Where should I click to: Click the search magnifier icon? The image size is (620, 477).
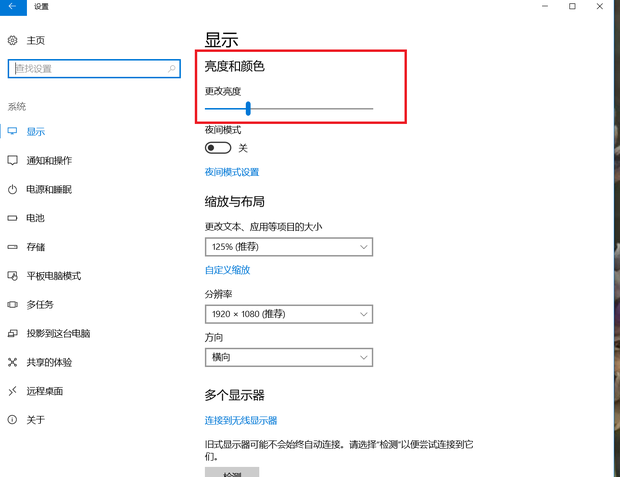point(172,69)
